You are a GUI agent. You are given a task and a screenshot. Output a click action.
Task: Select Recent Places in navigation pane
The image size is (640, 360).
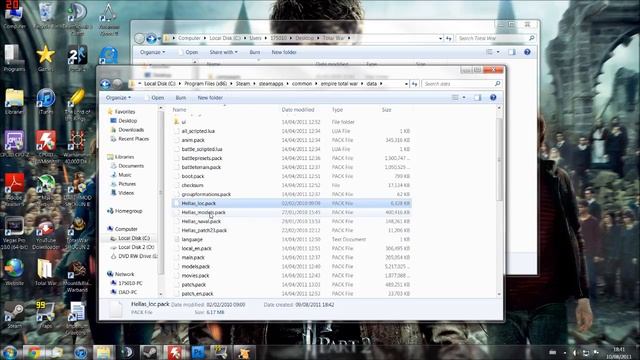click(x=133, y=139)
